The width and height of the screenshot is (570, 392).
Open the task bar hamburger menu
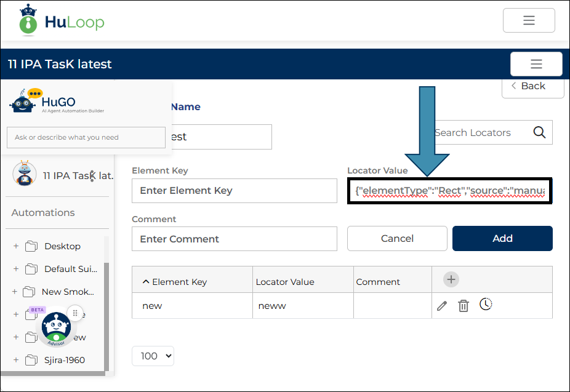click(536, 64)
